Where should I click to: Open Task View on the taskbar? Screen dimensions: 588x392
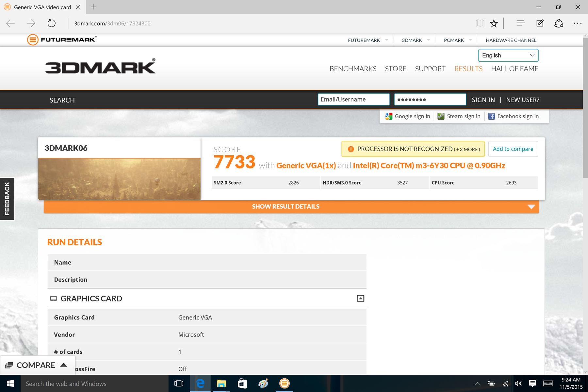179,384
